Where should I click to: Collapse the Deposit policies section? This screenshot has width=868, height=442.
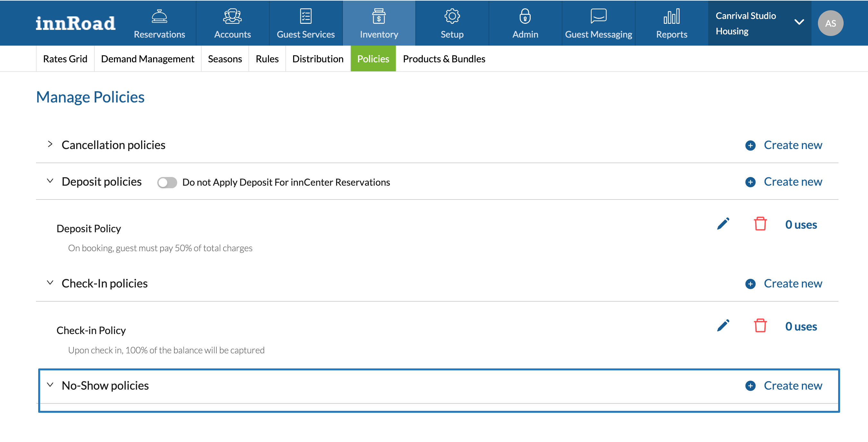(50, 181)
